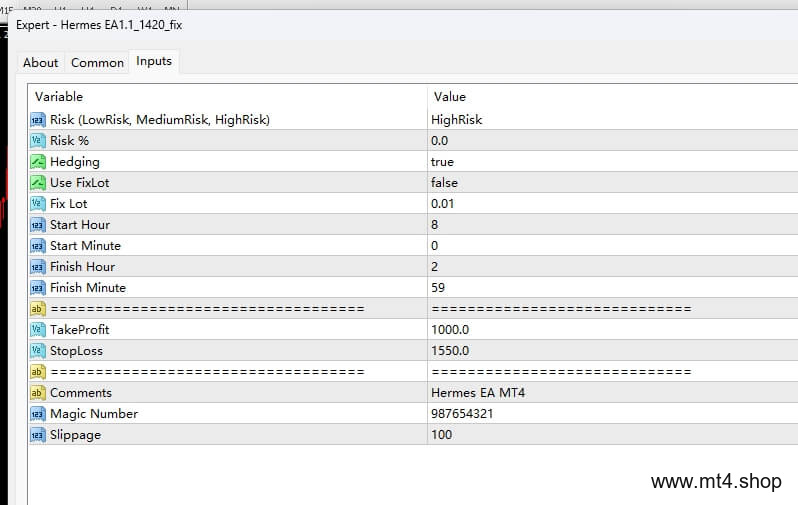Select the Hedging variable name
The height and width of the screenshot is (505, 798).
click(75, 162)
